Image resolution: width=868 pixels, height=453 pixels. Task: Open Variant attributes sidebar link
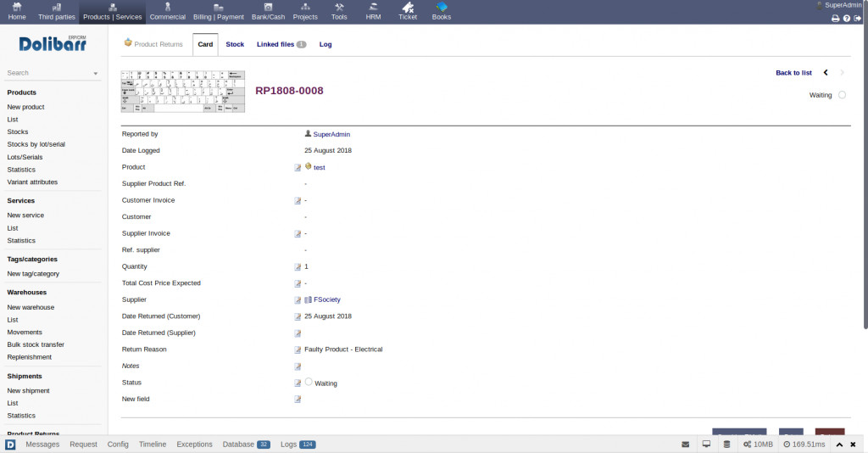click(x=32, y=182)
